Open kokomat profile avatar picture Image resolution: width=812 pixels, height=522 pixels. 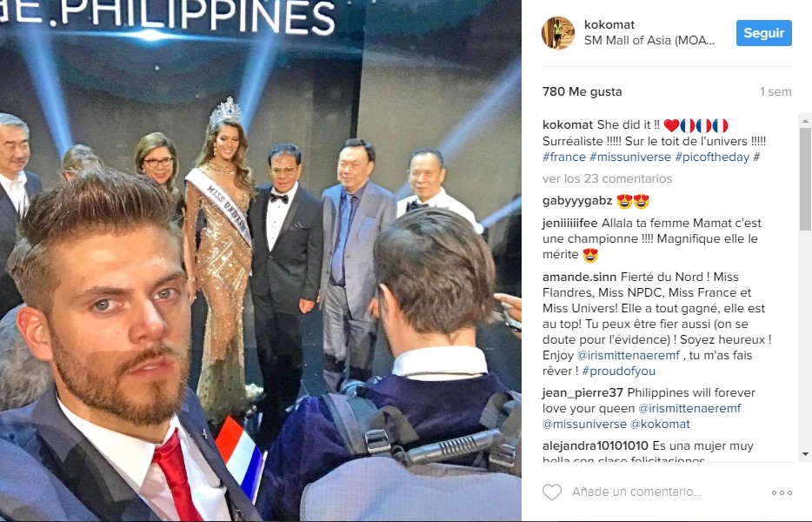558,33
